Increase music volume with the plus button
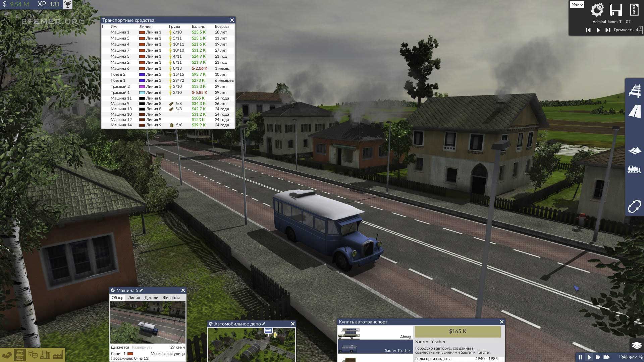 click(641, 28)
